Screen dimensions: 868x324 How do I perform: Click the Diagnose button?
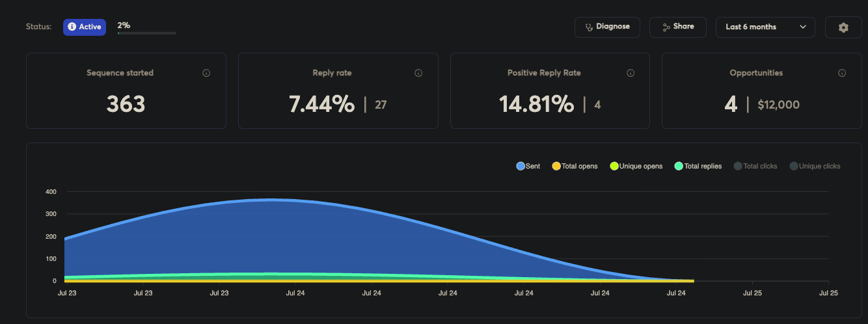pos(607,27)
